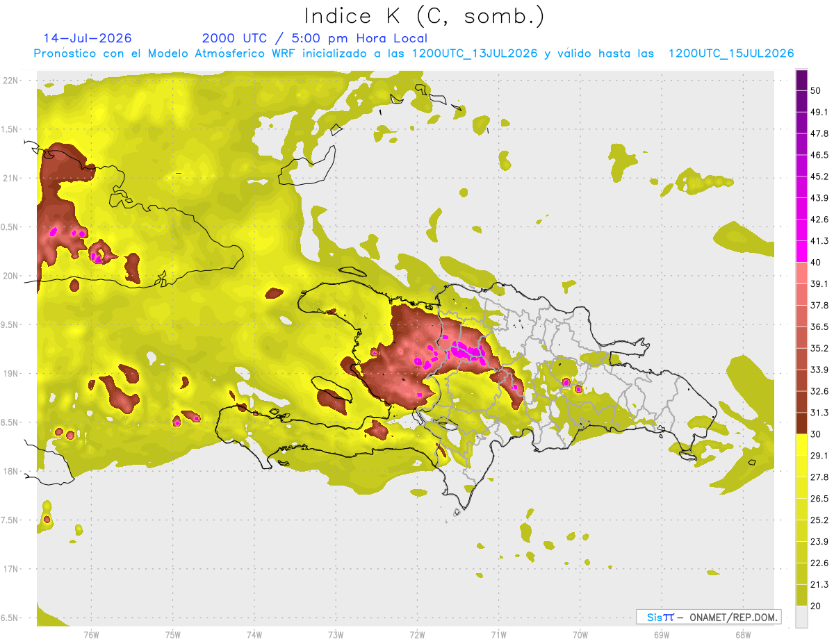Viewport: 834px width, 644px height.
Task: Click the salmon swatch between 39.1 and 40
Action: point(802,272)
